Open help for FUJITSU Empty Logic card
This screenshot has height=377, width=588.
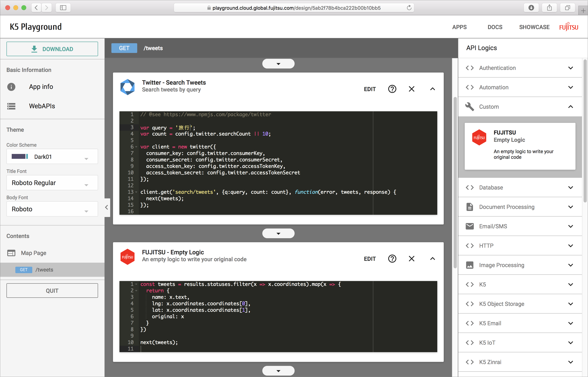click(392, 259)
